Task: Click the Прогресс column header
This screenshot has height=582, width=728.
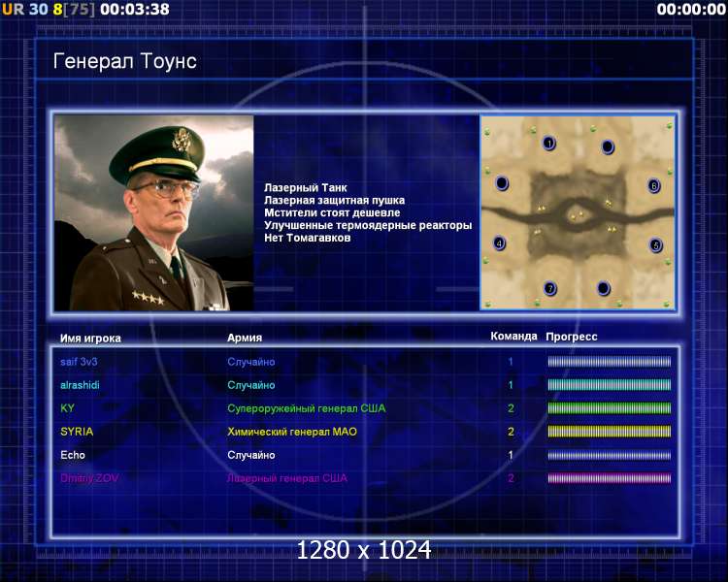Action: (572, 337)
